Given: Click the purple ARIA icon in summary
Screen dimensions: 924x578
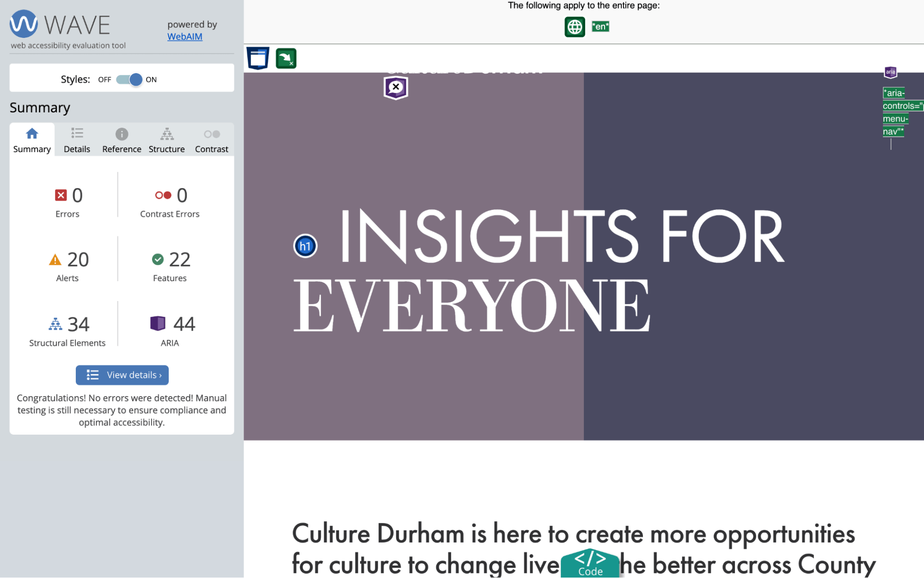Looking at the screenshot, I should tap(158, 323).
